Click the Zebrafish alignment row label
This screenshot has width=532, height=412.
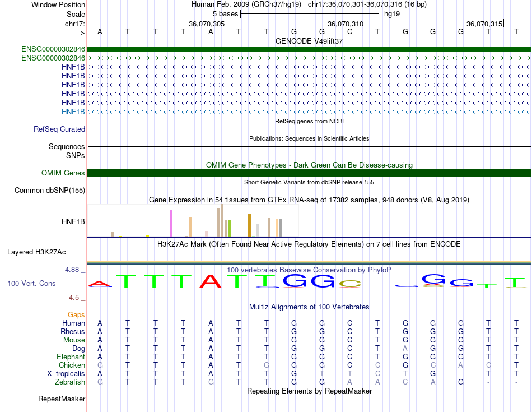(x=70, y=382)
